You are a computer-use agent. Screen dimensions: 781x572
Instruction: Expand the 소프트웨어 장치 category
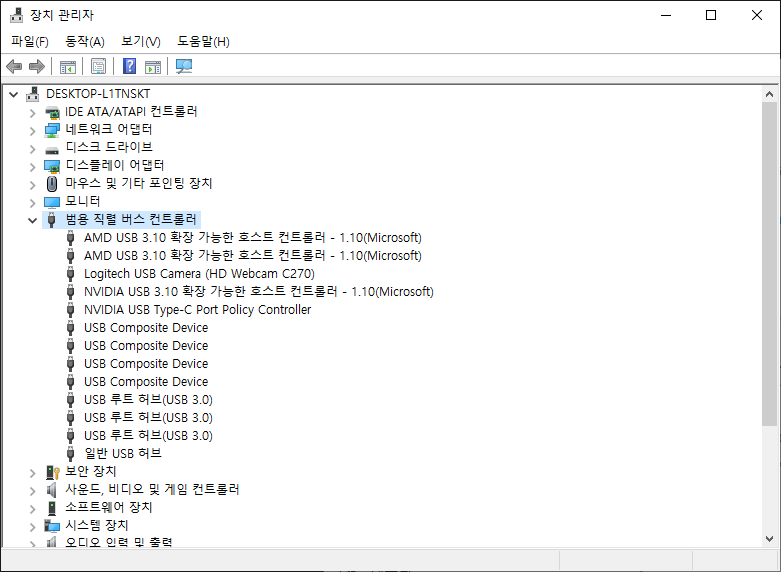32,508
